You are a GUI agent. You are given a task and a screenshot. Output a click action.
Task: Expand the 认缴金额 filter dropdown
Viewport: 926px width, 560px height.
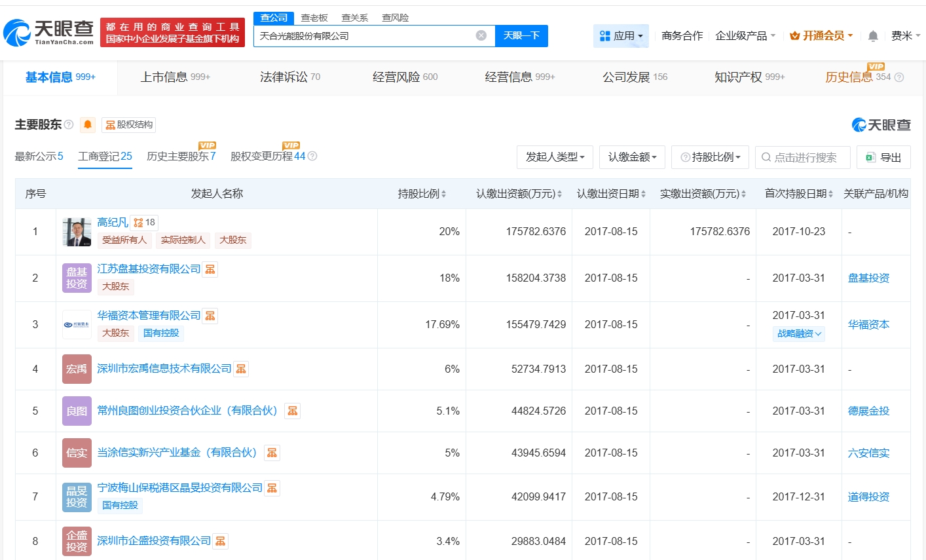[x=632, y=157]
